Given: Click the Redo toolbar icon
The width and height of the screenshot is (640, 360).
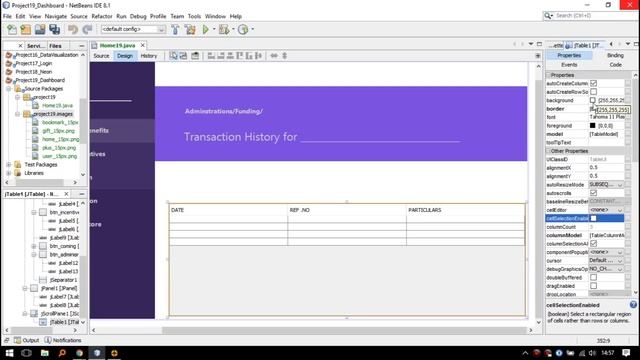Looking at the screenshot, I should 87,29.
